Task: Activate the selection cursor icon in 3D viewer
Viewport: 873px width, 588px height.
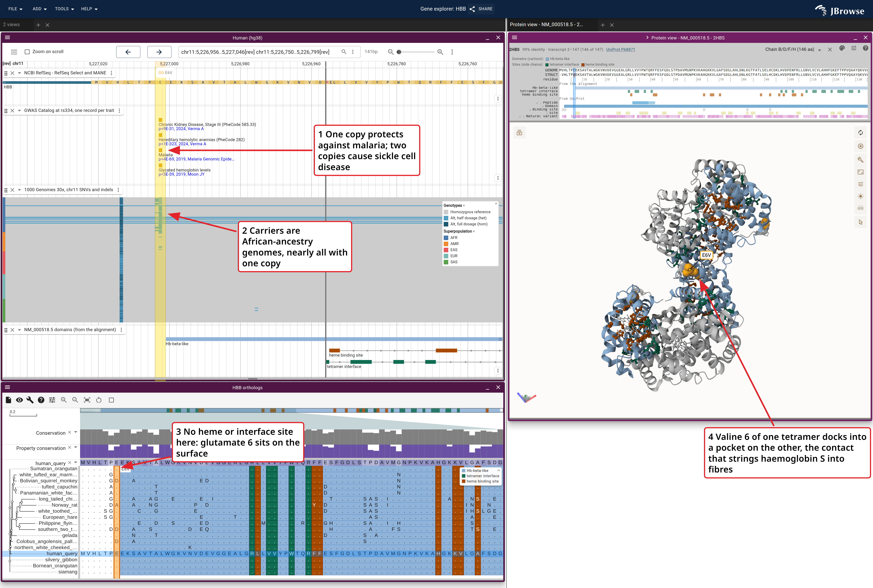Action: (x=861, y=222)
